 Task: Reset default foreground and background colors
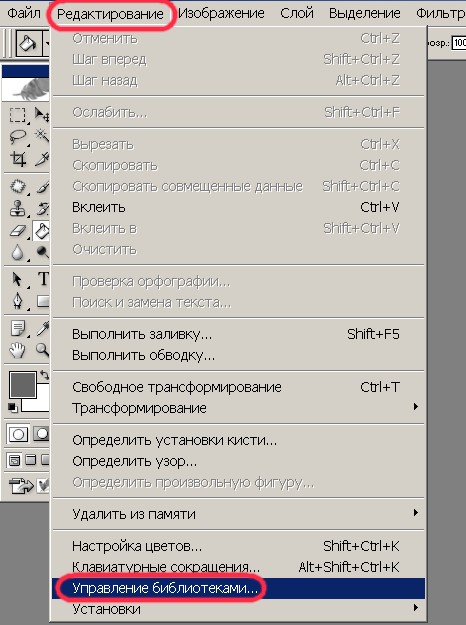coord(13,407)
